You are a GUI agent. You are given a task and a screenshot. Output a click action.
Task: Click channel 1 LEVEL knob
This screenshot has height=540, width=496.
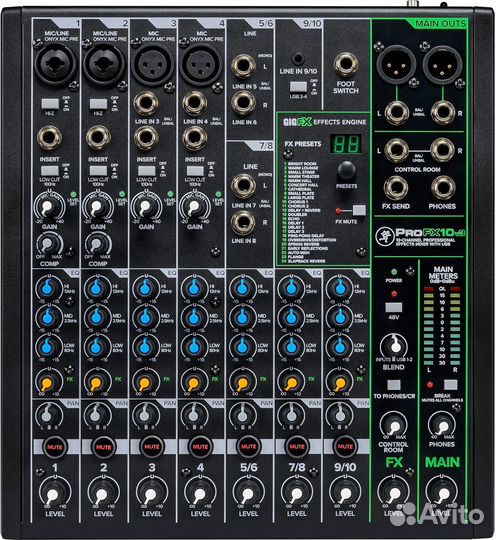(55, 492)
